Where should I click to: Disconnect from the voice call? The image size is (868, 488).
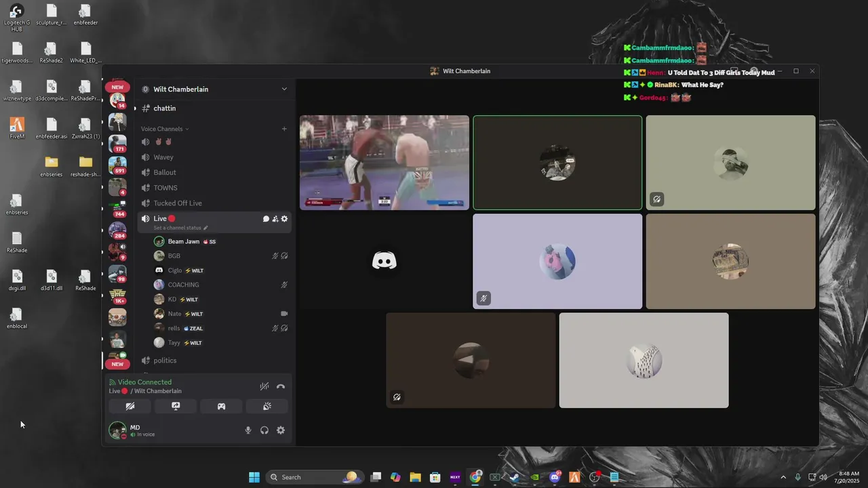click(281, 386)
